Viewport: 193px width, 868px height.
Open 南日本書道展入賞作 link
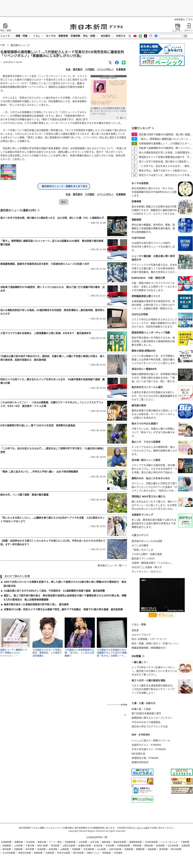tap(146, 713)
